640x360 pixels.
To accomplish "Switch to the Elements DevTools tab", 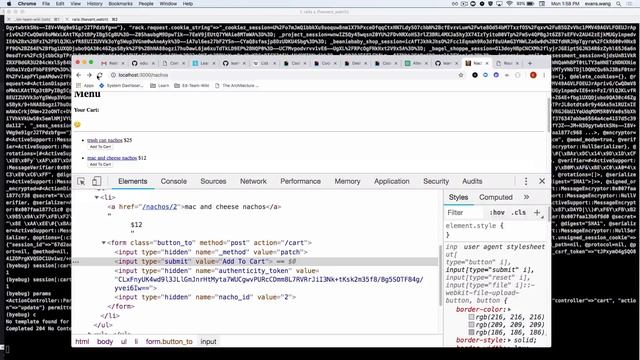I will tap(132, 181).
